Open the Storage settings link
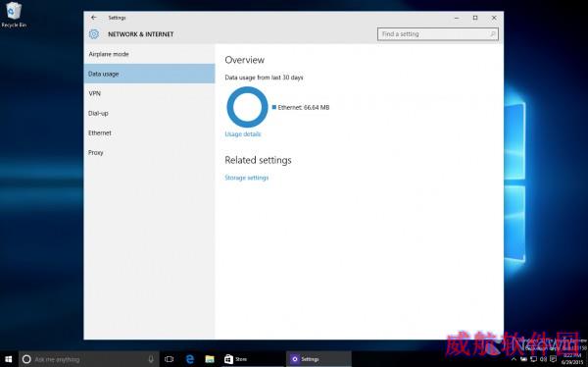Screen dimensions: 588x367 coord(246,178)
